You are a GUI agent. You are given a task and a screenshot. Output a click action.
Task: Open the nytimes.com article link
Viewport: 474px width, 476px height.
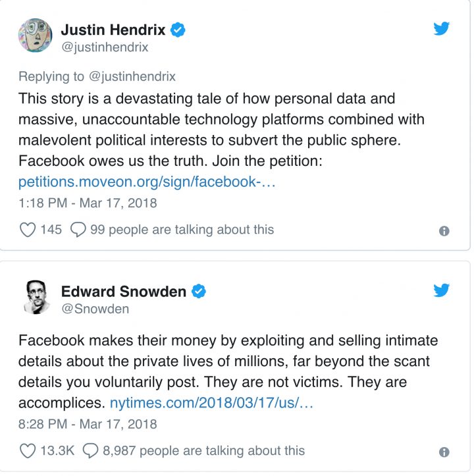pyautogui.click(x=211, y=403)
